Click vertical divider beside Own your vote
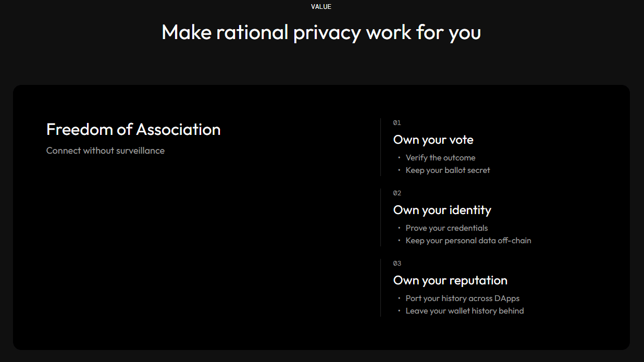Viewport: 644px width, 362px height. (x=381, y=147)
